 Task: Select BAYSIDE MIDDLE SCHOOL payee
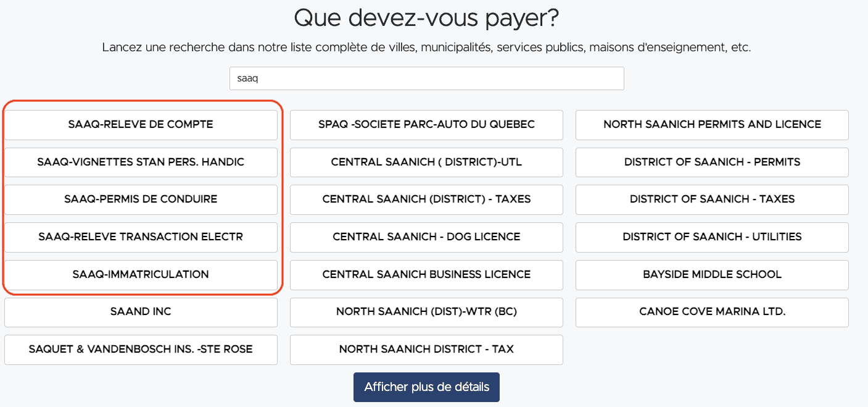pyautogui.click(x=712, y=275)
